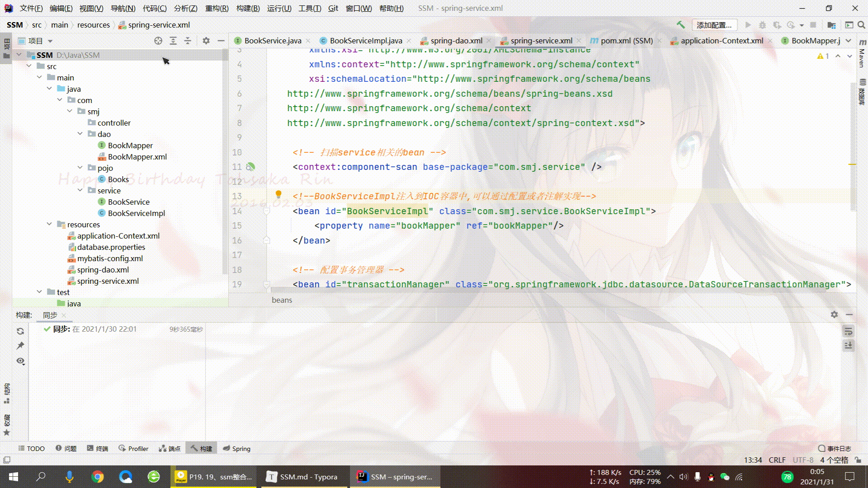Click the build project hammer icon
868x488 pixels.
click(x=681, y=25)
